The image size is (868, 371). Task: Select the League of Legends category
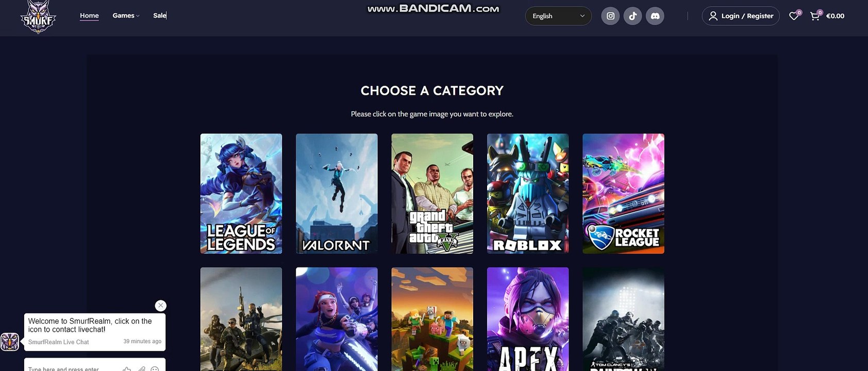241,194
